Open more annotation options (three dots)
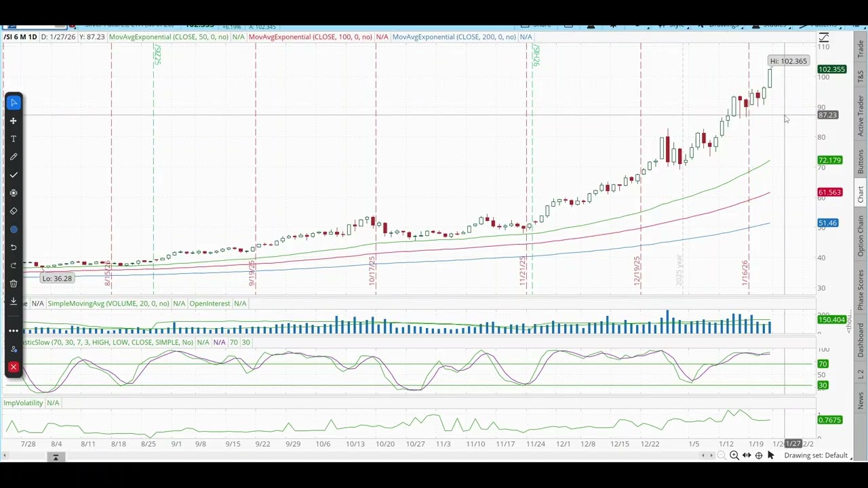 [14, 331]
